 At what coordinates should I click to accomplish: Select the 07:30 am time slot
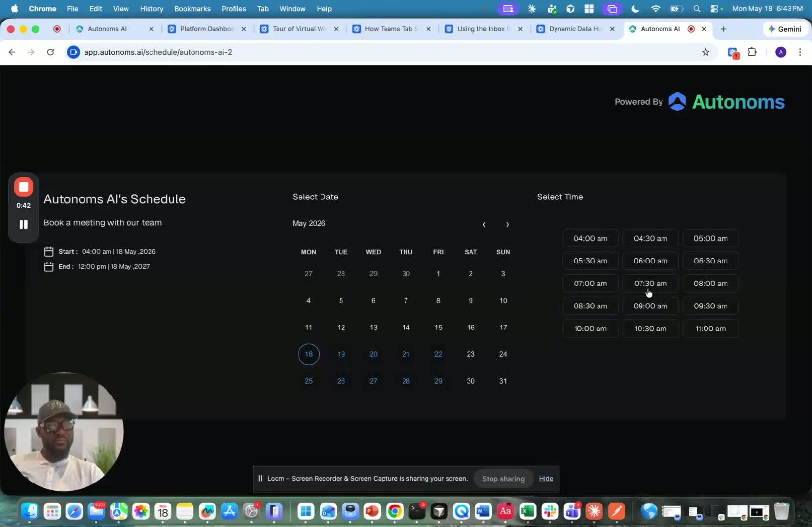tap(650, 283)
